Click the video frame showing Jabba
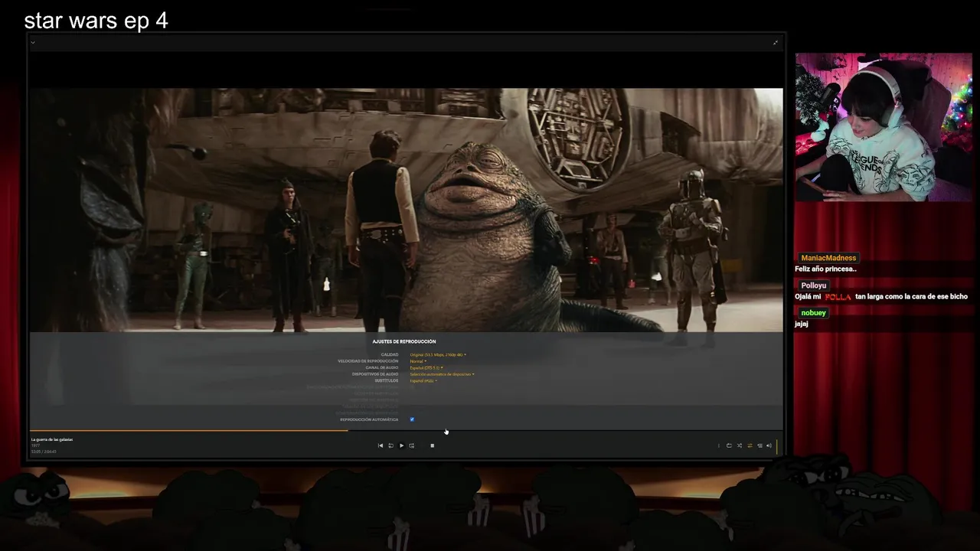Viewport: 980px width, 551px height. tap(406, 210)
